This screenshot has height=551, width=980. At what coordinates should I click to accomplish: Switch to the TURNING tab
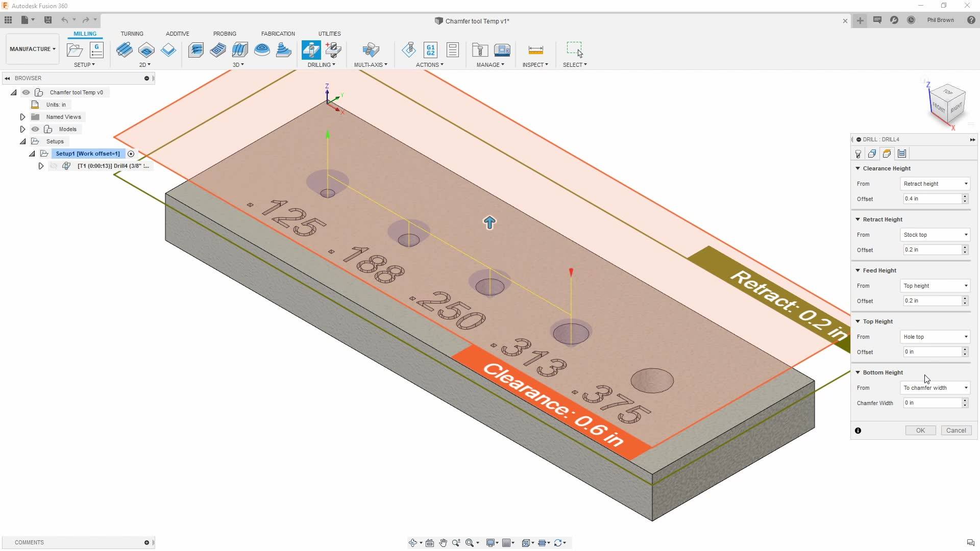pos(132,34)
